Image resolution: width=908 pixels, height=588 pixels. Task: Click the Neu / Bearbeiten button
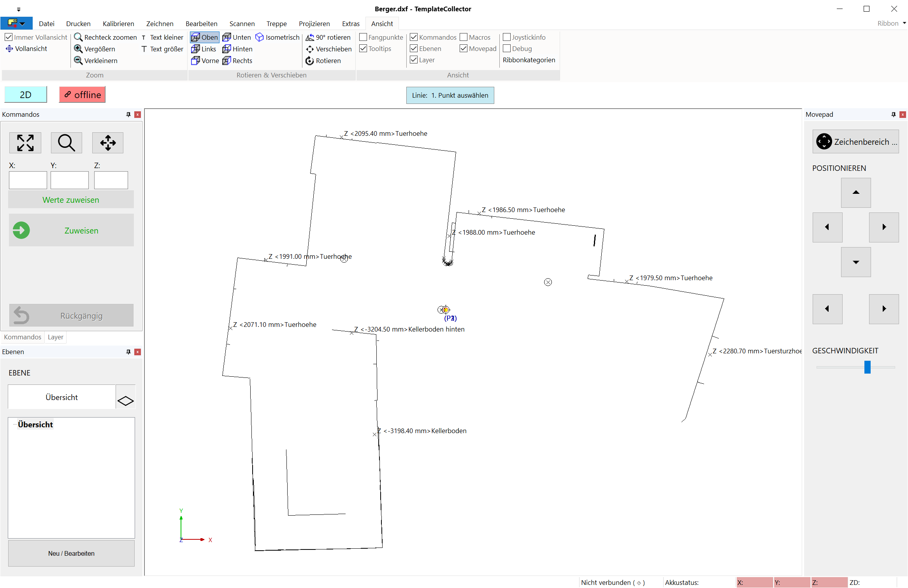(71, 553)
